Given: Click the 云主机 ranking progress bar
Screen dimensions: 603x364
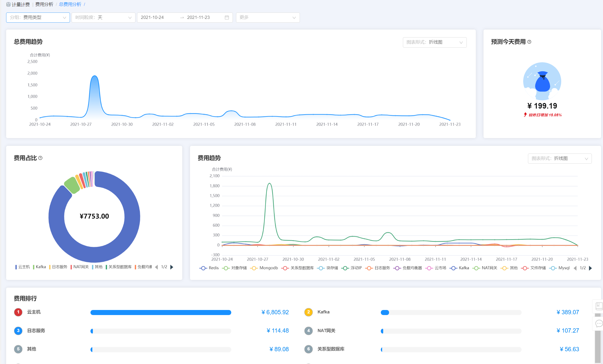Looking at the screenshot, I should [x=161, y=312].
